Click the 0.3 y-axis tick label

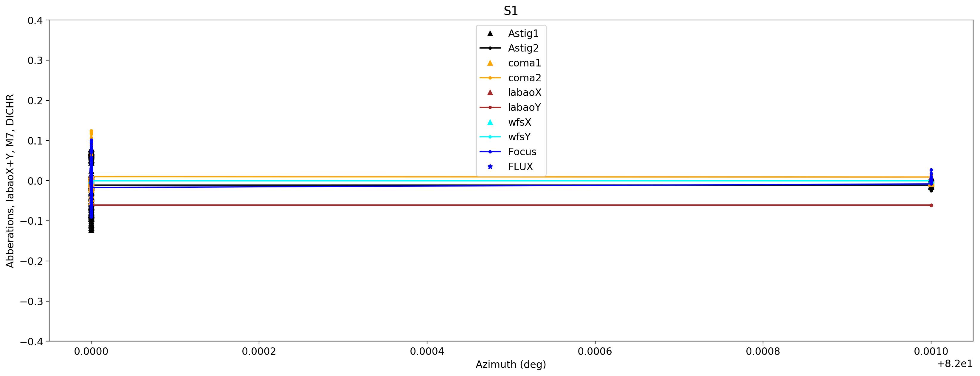pos(35,60)
